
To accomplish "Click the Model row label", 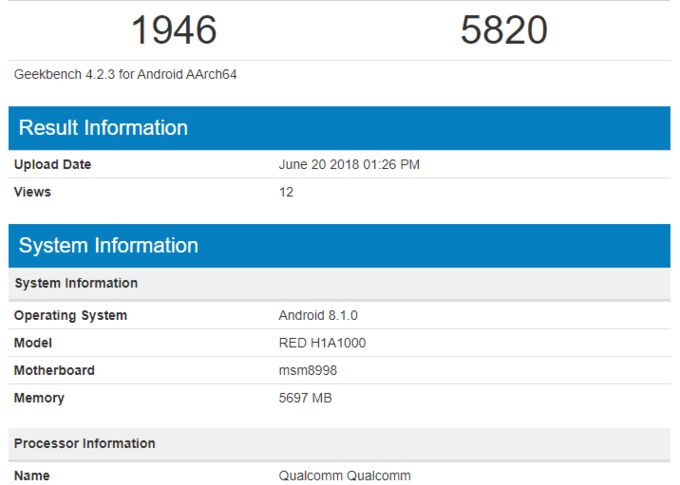I will pyautogui.click(x=33, y=343).
